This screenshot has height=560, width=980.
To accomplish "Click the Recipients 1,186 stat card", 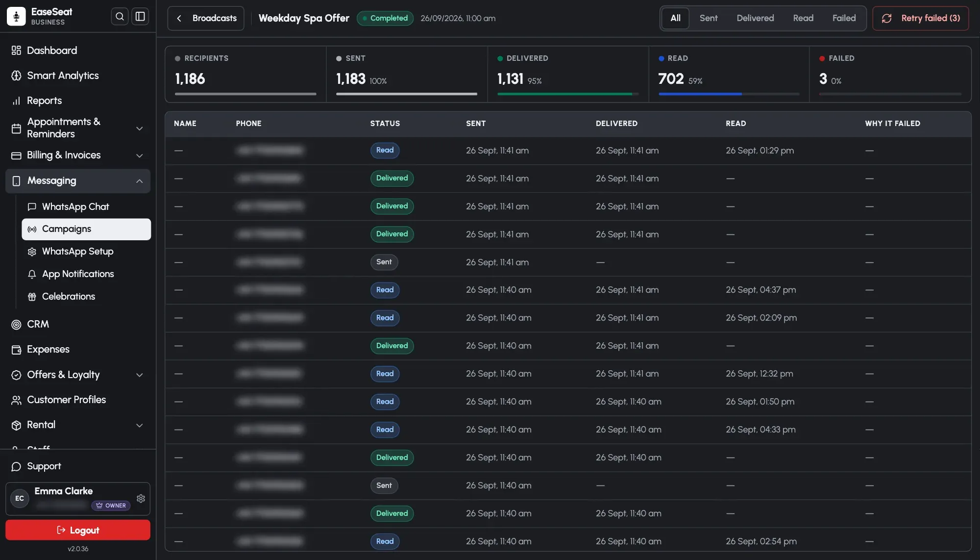I will pos(245,75).
